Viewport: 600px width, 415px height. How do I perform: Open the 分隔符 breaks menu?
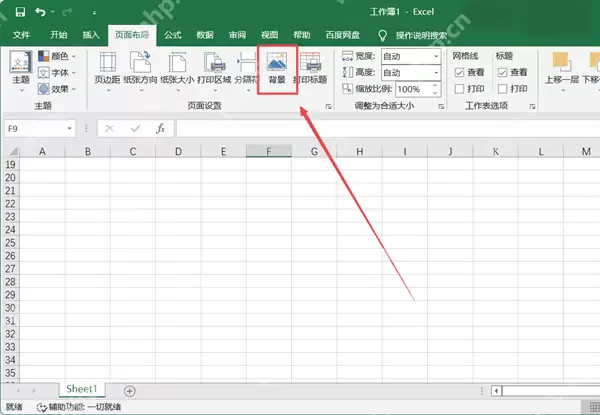click(246, 72)
